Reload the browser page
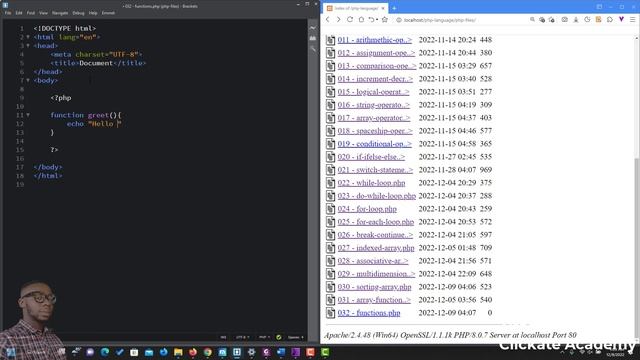This screenshot has width=640, height=360. (x=350, y=20)
